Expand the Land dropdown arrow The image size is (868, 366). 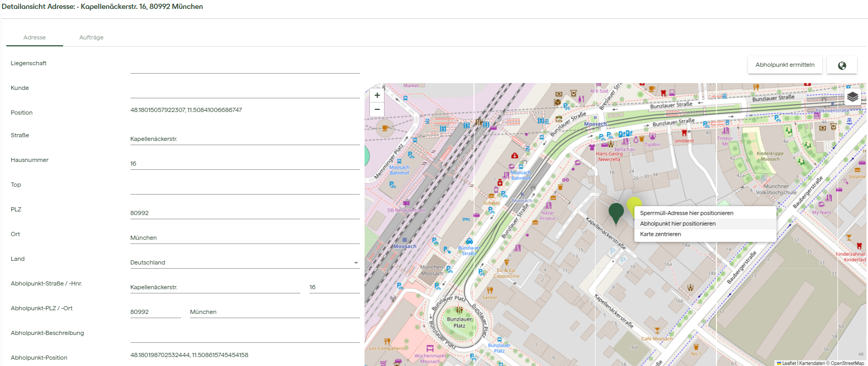(x=356, y=263)
